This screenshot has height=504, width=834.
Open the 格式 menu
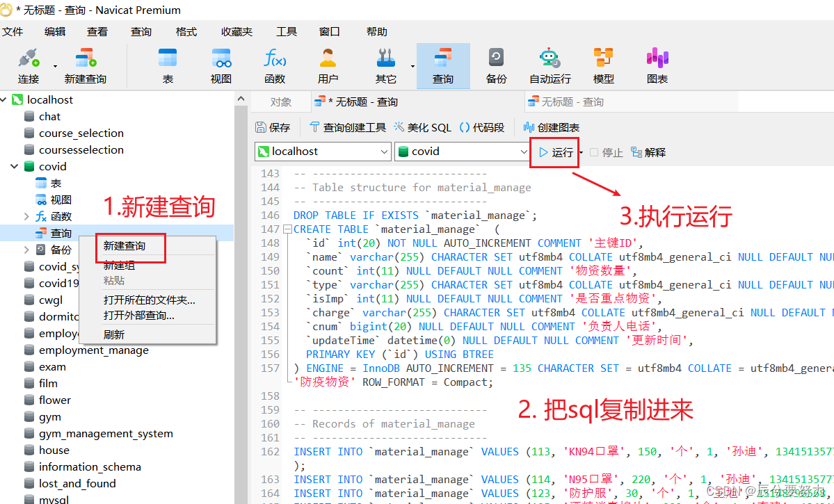tap(186, 32)
